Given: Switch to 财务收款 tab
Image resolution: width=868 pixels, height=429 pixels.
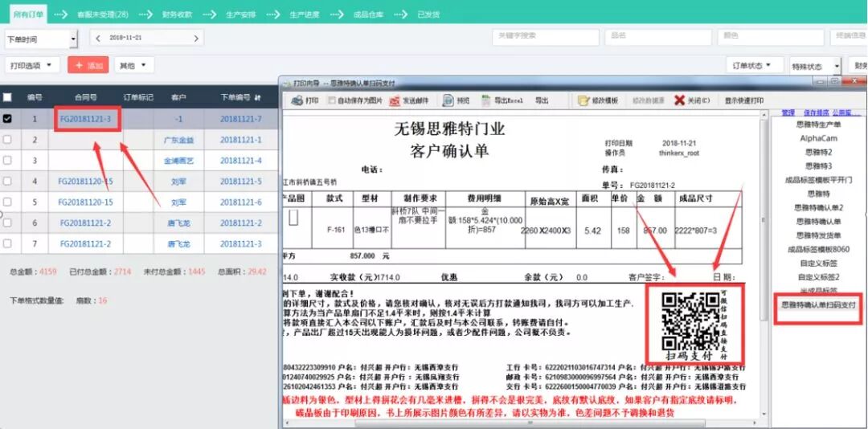Looking at the screenshot, I should (x=178, y=14).
